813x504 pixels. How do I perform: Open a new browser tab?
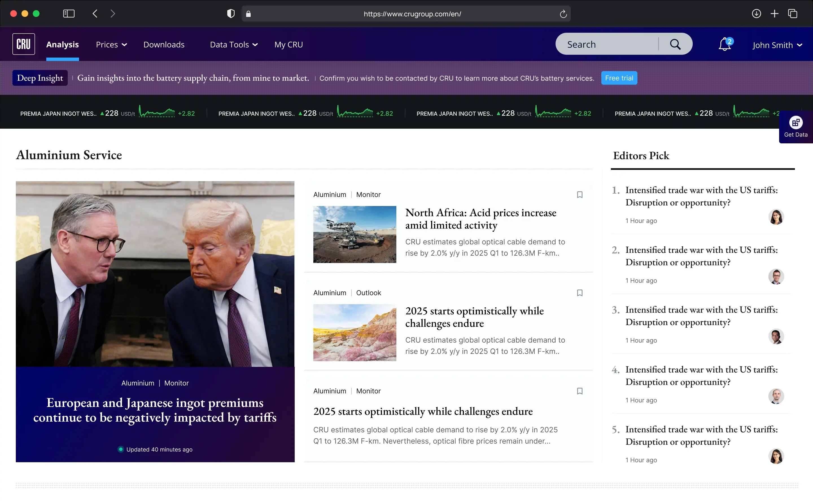775,14
